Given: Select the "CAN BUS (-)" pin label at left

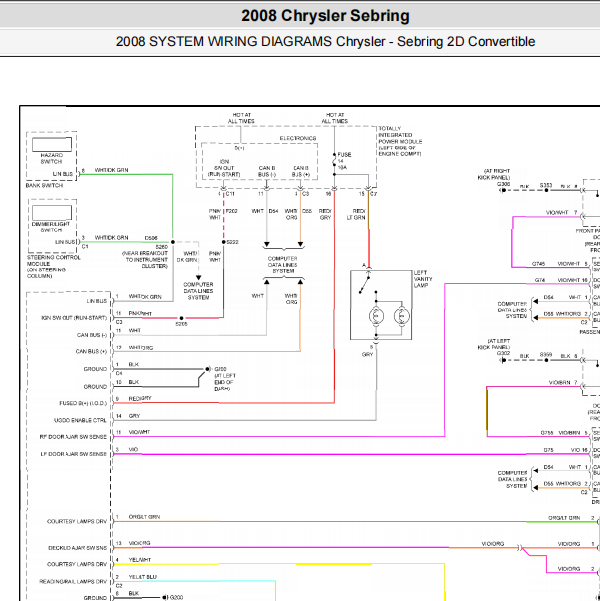Looking at the screenshot, I should pyautogui.click(x=92, y=335).
